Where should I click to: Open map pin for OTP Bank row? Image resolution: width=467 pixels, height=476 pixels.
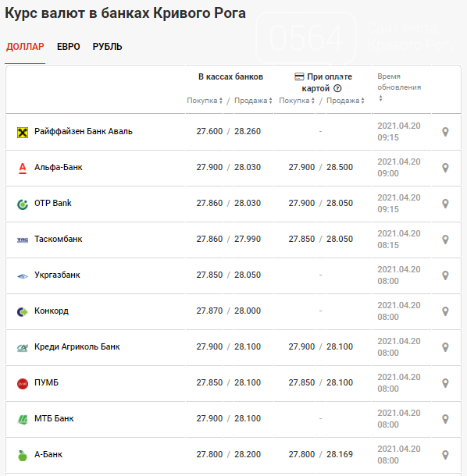445,204
